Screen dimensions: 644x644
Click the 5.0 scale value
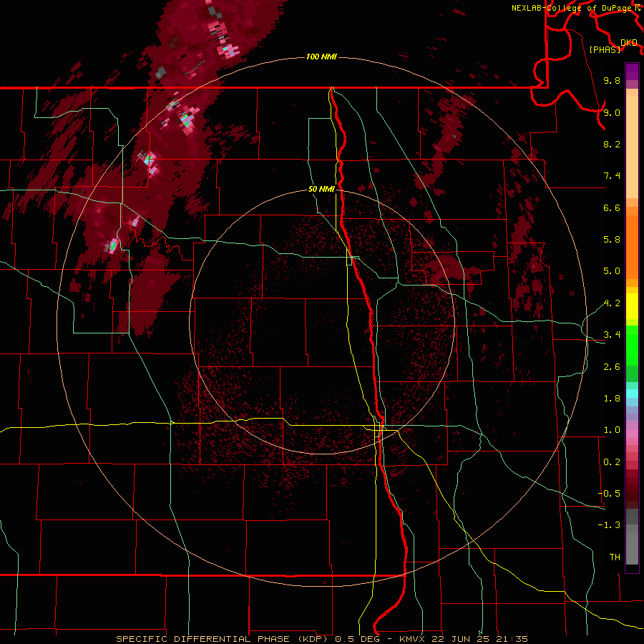[612, 271]
